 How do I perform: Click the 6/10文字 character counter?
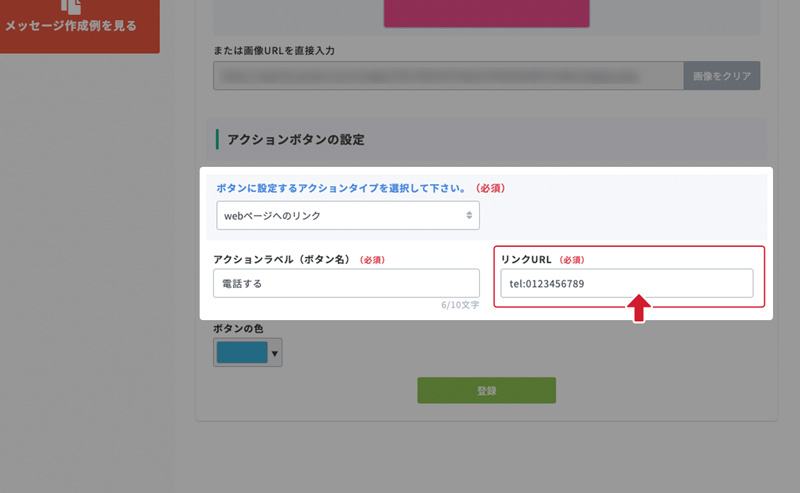(459, 305)
